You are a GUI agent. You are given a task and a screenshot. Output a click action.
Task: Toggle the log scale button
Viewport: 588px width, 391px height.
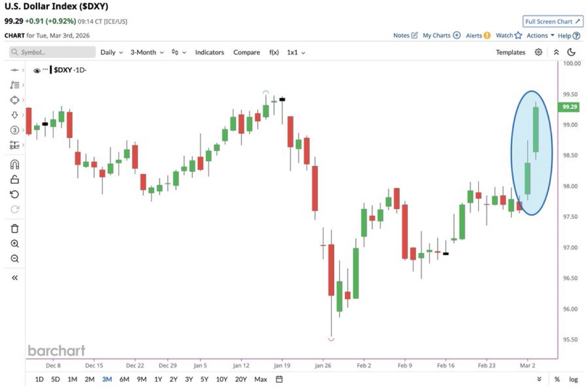pos(574,379)
